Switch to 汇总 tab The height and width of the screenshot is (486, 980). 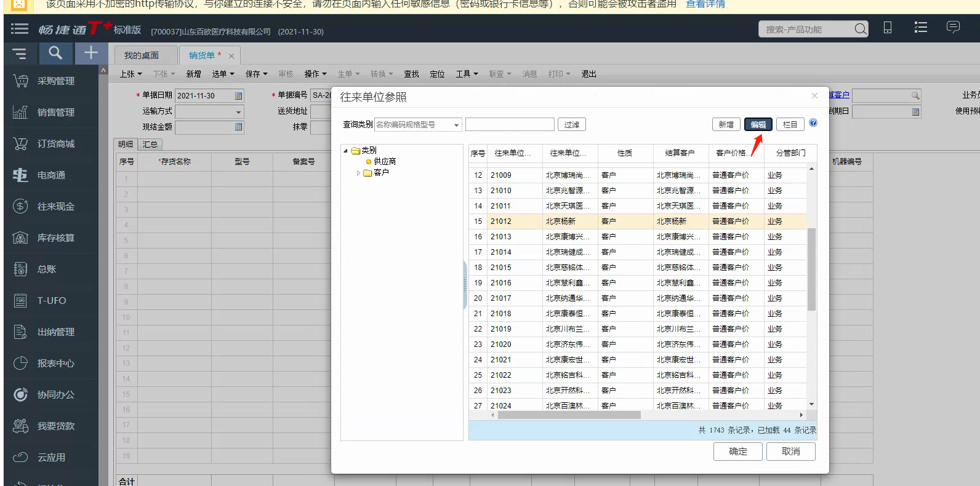coord(150,144)
